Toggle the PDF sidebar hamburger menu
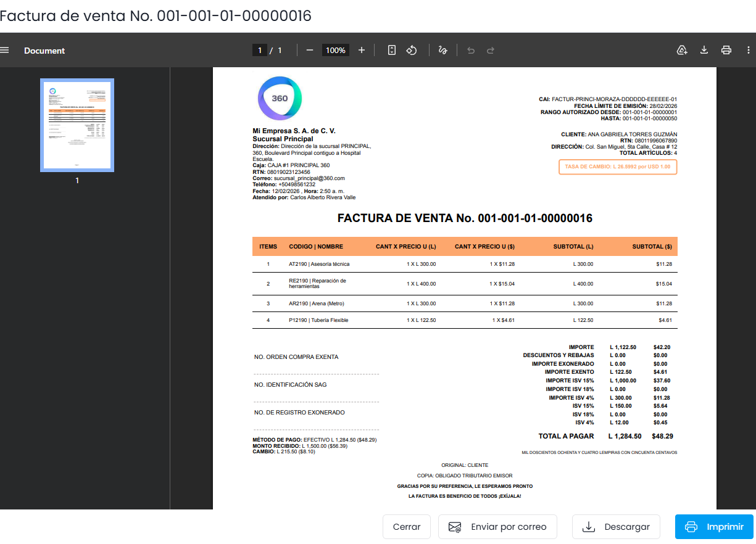This screenshot has height=544, width=756. tap(5, 50)
